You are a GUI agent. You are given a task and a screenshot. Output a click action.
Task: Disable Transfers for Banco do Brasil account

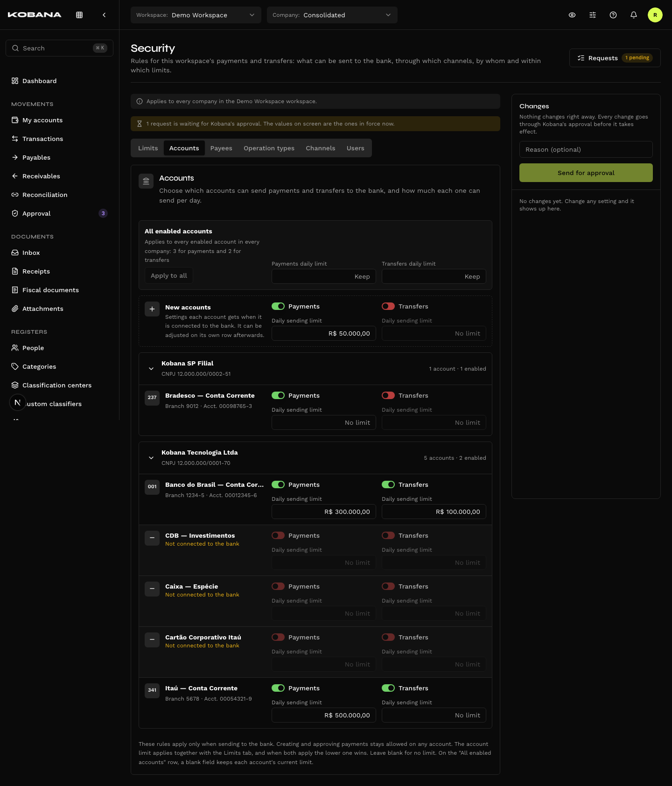coord(388,484)
